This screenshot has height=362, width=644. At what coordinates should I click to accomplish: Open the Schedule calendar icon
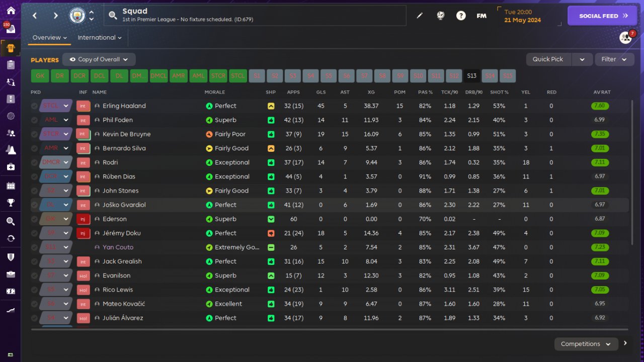coord(11,186)
